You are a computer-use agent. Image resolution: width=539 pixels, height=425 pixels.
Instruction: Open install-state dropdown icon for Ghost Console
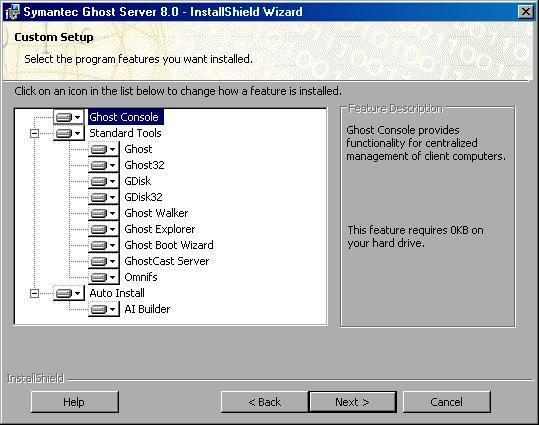[x=68, y=117]
